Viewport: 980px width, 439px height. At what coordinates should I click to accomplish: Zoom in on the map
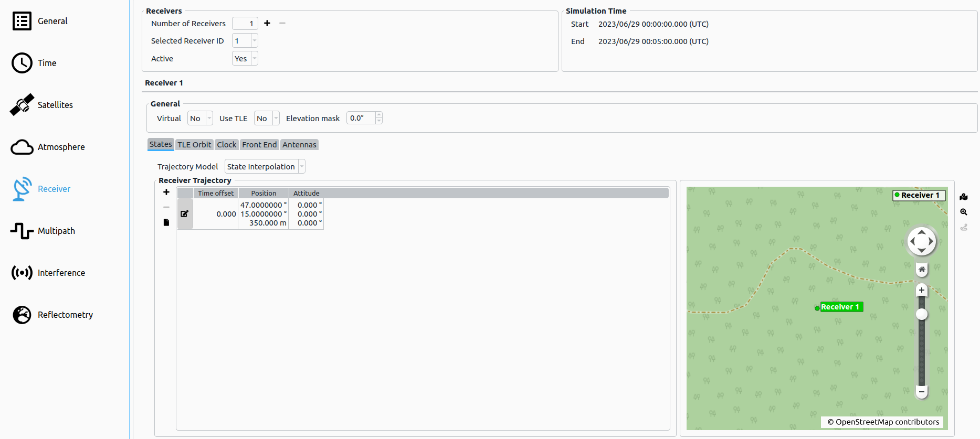click(922, 290)
